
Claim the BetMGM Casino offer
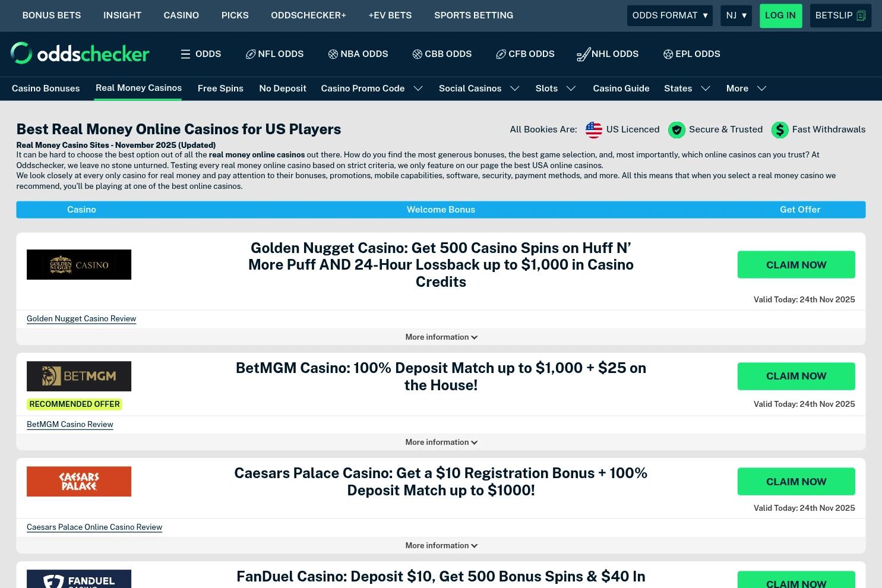796,376
